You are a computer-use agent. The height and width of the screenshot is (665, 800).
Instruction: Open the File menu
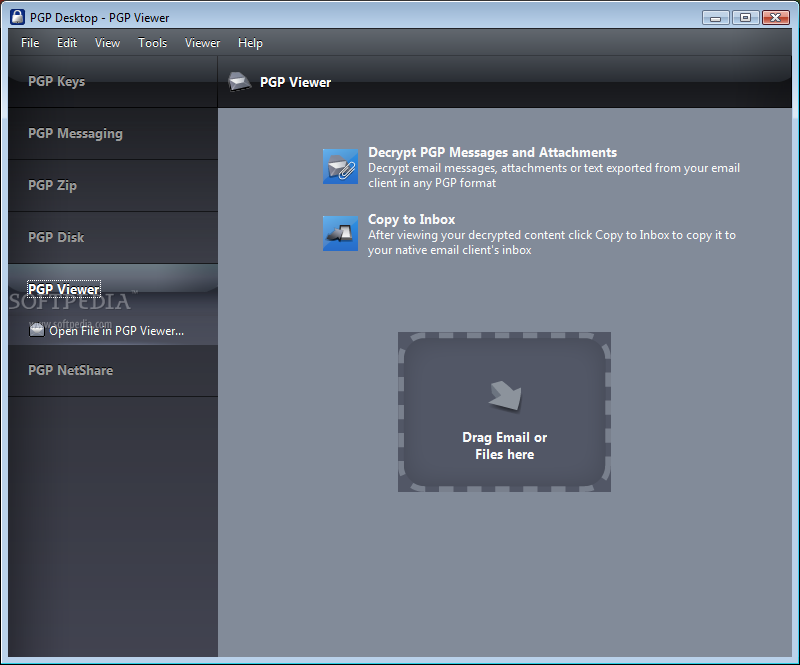(x=30, y=43)
